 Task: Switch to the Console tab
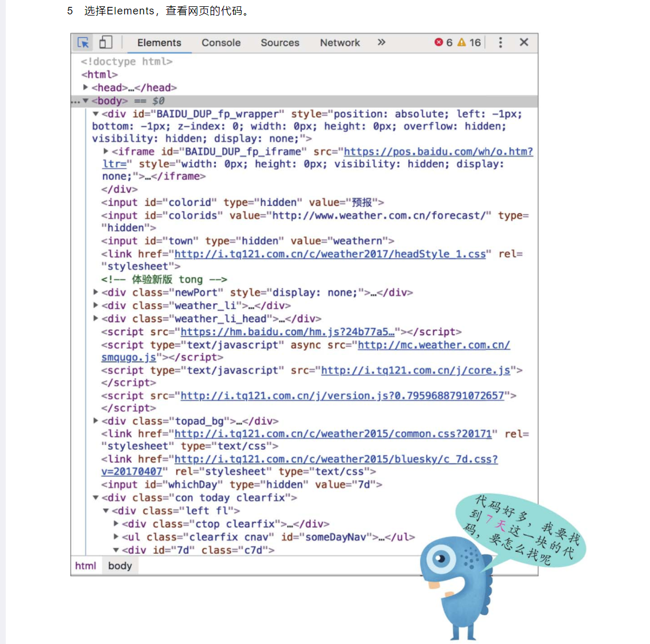pyautogui.click(x=221, y=43)
